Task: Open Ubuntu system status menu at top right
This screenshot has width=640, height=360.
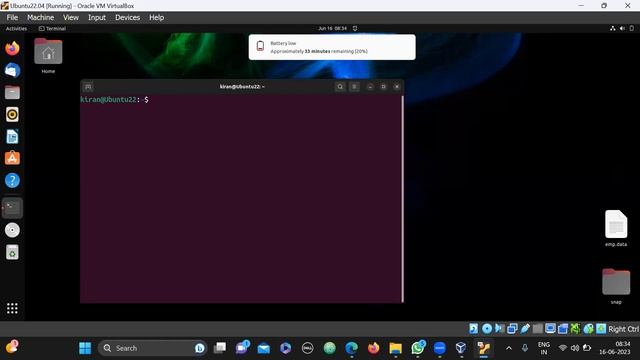Action: (x=622, y=29)
